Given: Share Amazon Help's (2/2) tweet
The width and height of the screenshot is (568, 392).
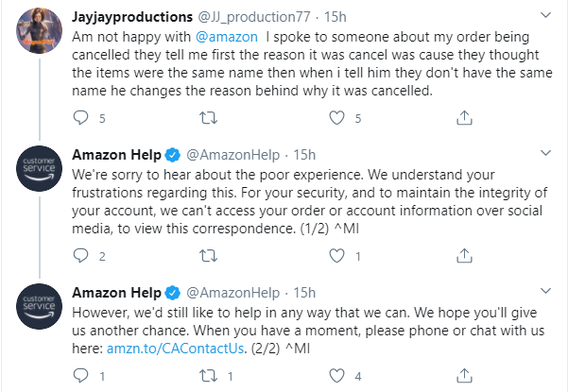Looking at the screenshot, I should point(463,376).
